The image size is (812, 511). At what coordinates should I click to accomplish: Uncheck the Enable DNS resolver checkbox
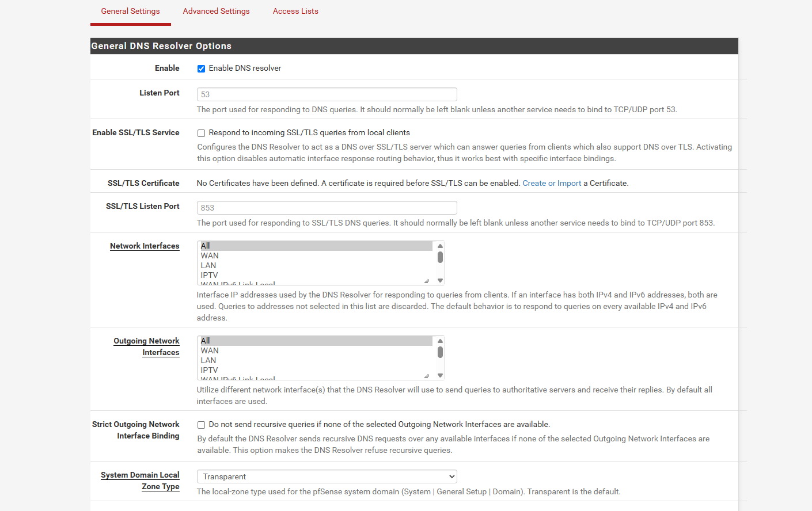(201, 68)
